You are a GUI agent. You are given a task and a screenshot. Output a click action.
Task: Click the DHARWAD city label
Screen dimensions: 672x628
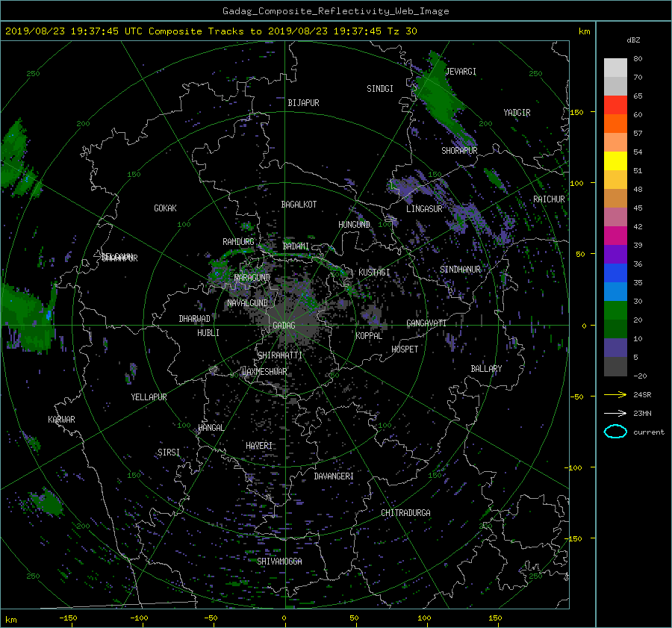tap(195, 319)
